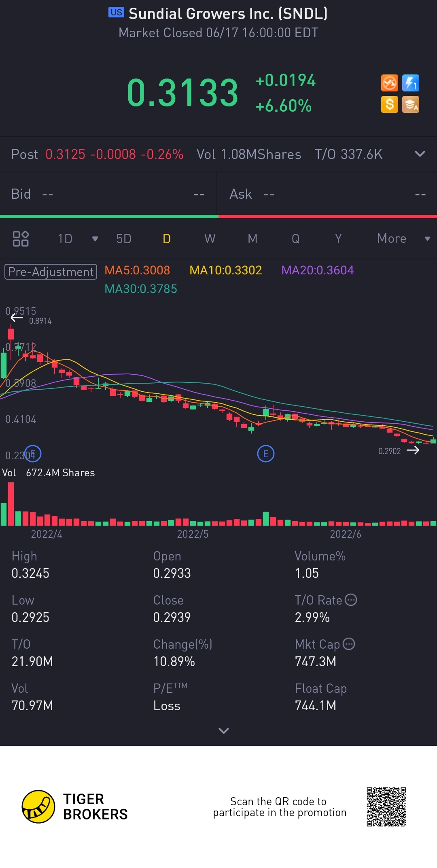Tap the Sundial Growers Inc. (SNDL) title
This screenshot has width=437, height=868.
point(228,14)
